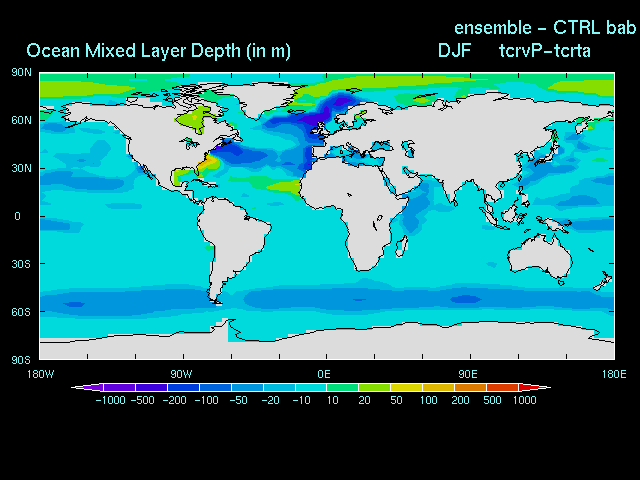The height and width of the screenshot is (480, 640).
Task: Select the colorbar segment between -500 and -200
Action: [151, 387]
